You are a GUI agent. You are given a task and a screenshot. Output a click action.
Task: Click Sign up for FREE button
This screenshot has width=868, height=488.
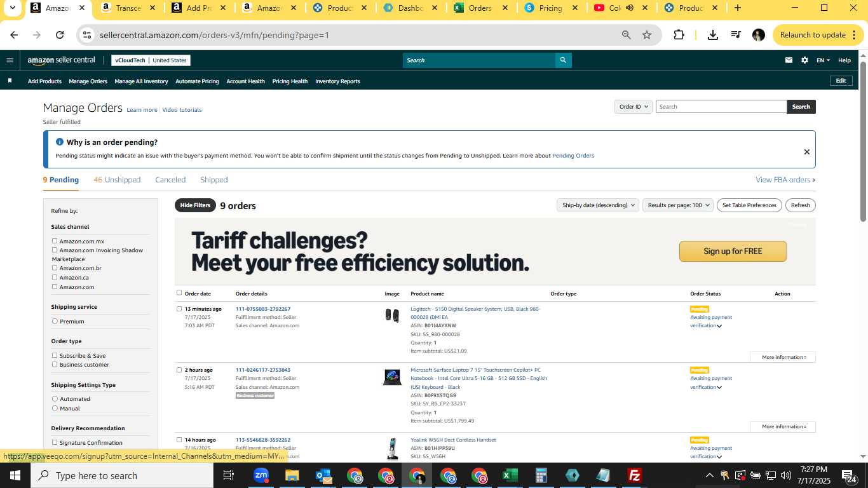[733, 251]
